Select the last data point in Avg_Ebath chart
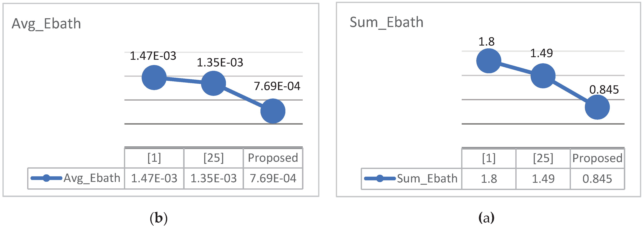Image resolution: width=644 pixels, height=228 pixels. coord(273,111)
